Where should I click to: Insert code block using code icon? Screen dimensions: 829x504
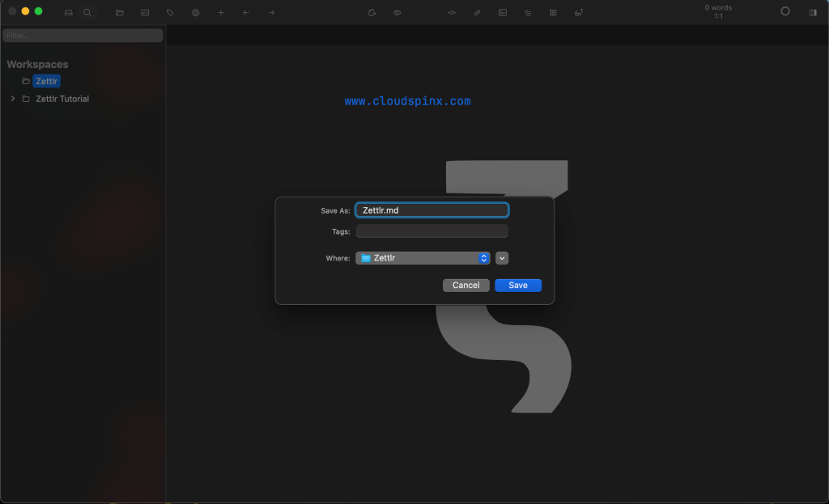(452, 13)
